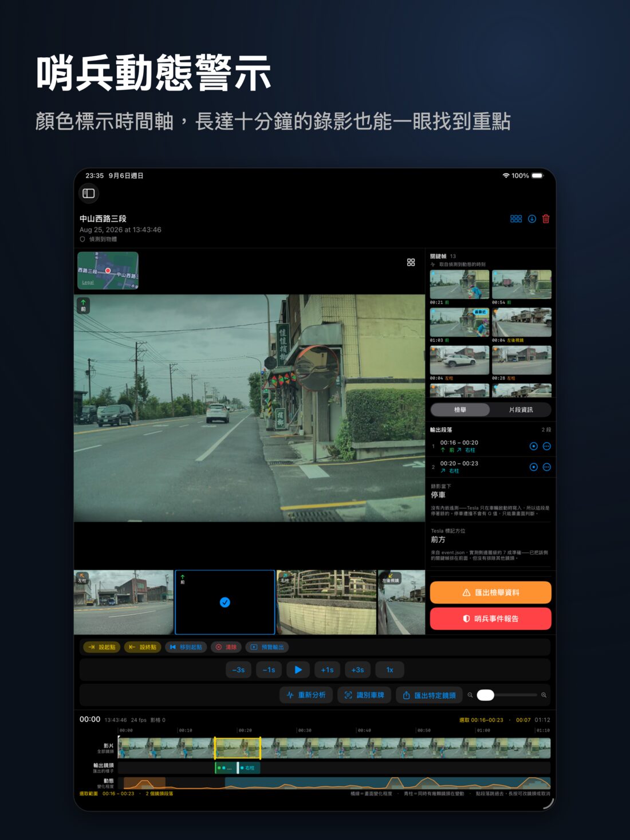Switch video layout with grid icon above player
This screenshot has width=630, height=840.
(411, 262)
